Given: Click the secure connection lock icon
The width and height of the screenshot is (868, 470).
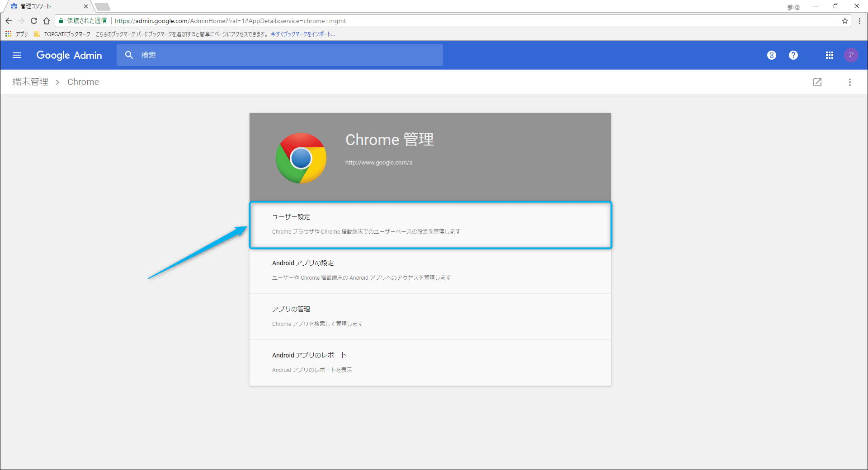Looking at the screenshot, I should pyautogui.click(x=61, y=21).
